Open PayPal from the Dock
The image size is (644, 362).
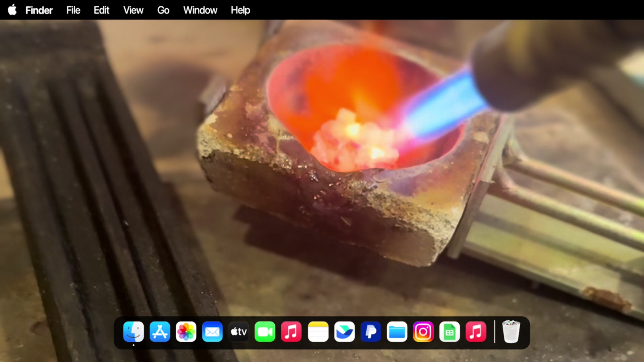click(371, 332)
